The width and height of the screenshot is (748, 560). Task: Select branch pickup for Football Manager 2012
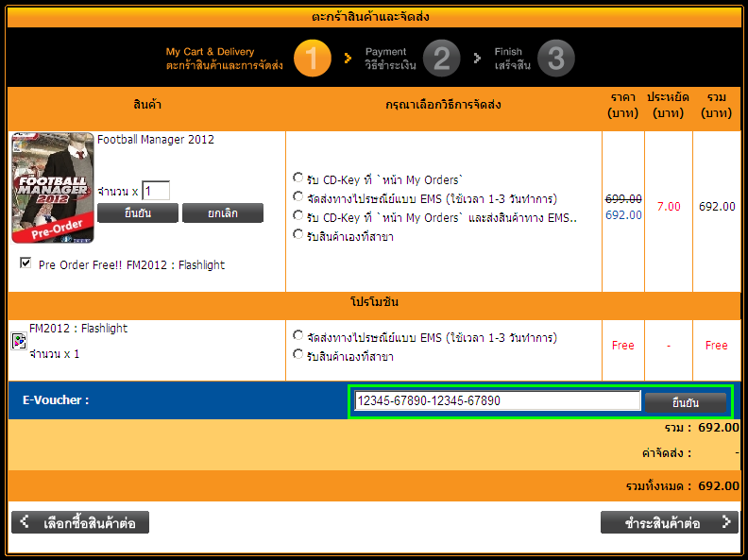point(297,234)
